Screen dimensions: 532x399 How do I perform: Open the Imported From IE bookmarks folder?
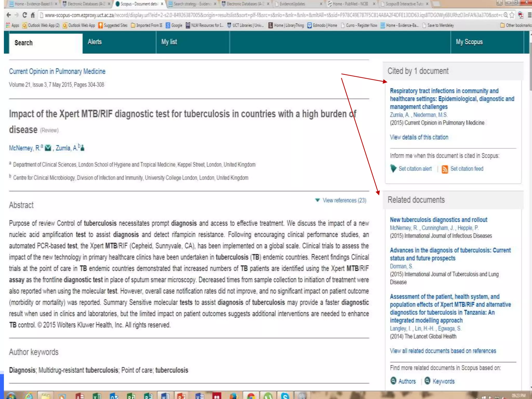(x=147, y=25)
